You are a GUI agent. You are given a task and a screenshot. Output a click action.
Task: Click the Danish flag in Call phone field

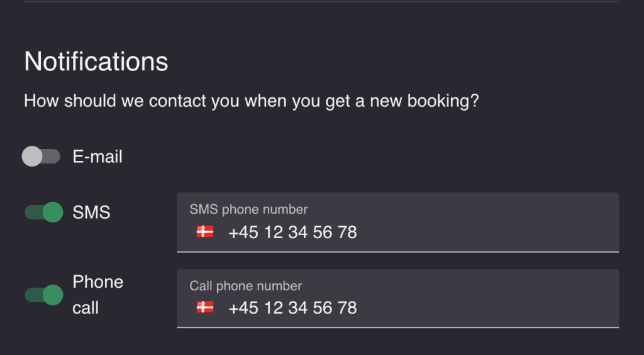pyautogui.click(x=205, y=307)
